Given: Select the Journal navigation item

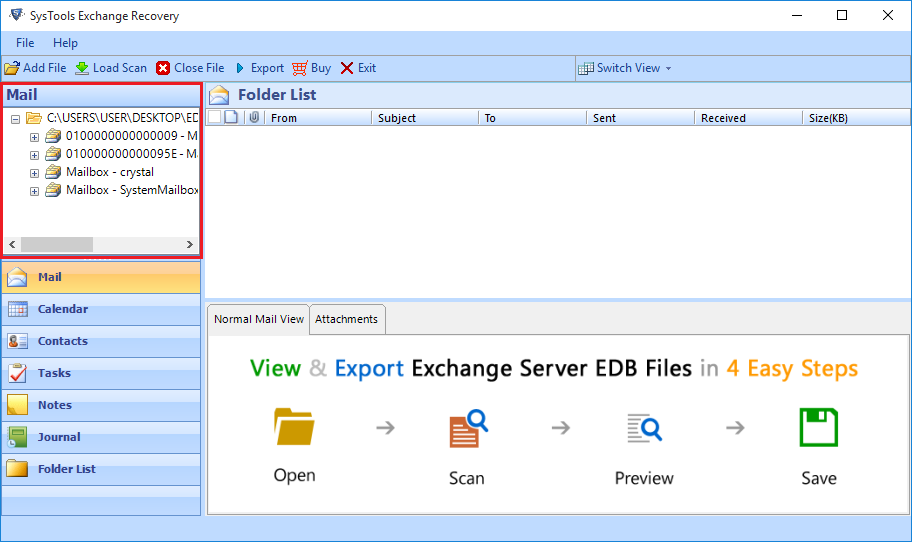Looking at the screenshot, I should coord(101,437).
